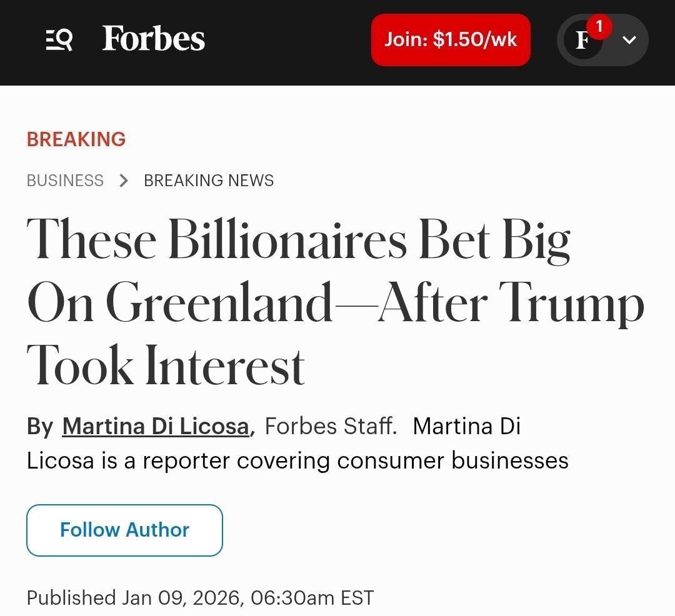
Task: Click the 06:30am EST timestamp
Action: [x=312, y=598]
